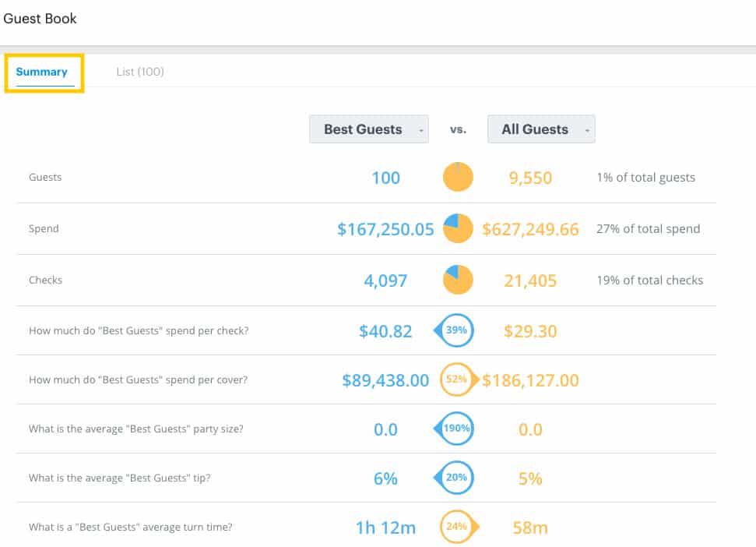Click the Best Guests count 100
The image size is (756, 547).
point(385,178)
